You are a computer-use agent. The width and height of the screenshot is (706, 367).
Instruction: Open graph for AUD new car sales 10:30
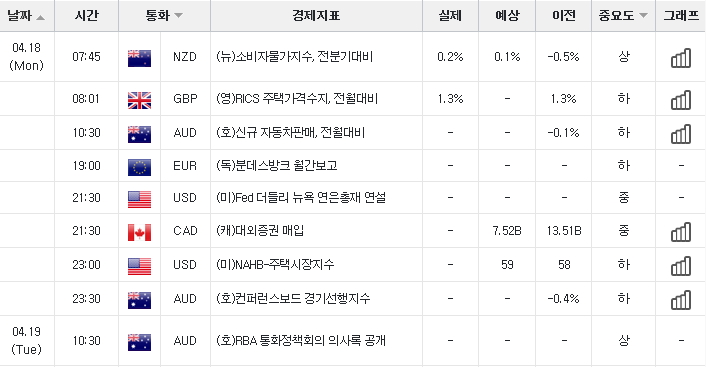click(x=681, y=134)
